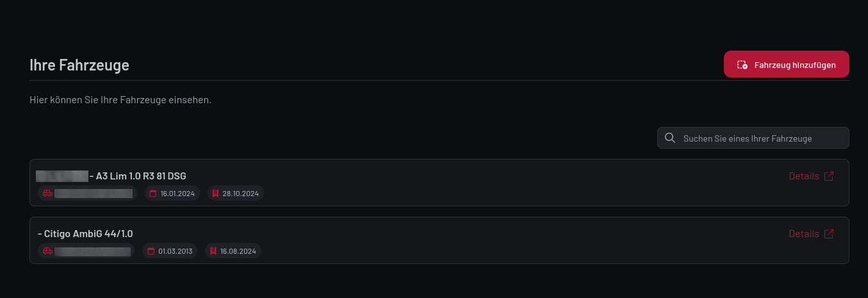
Task: Click the add-vehicle icon in the red button
Action: pos(742,65)
